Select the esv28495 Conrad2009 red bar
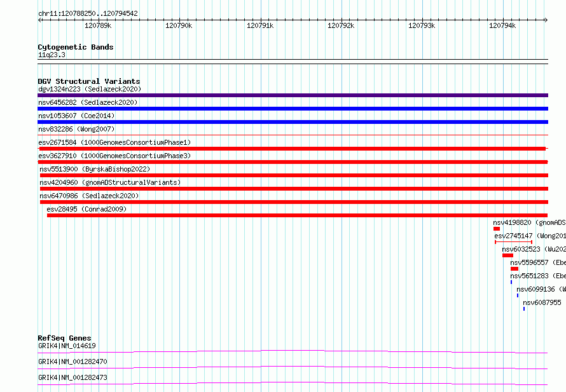This screenshot has width=566, height=392. coord(297,215)
